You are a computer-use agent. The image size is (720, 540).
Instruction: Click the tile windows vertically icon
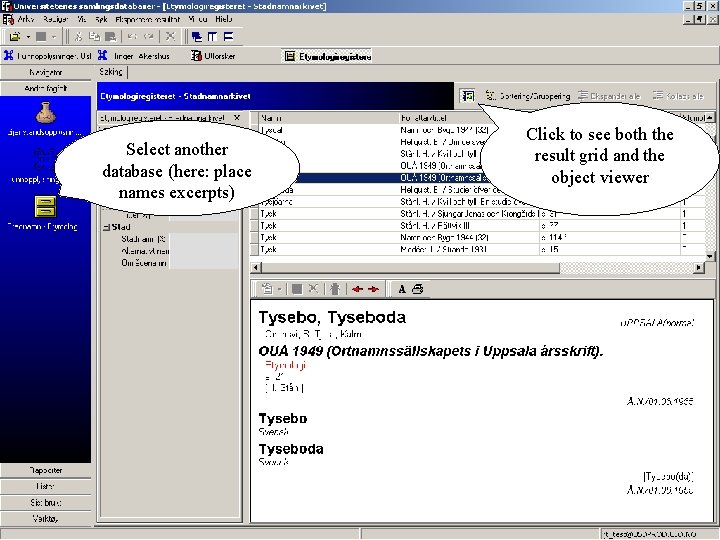pos(212,36)
